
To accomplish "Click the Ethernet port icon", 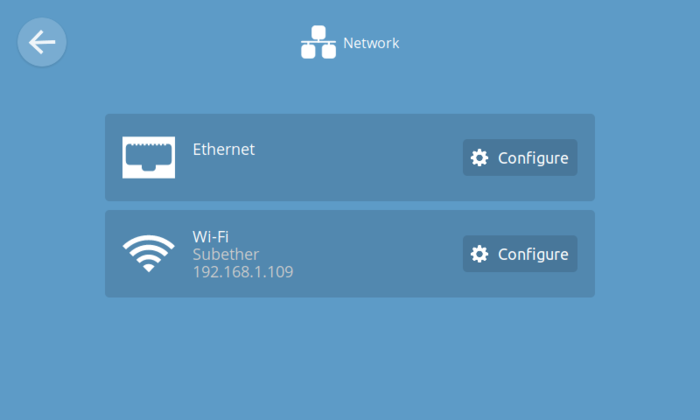I will coord(148,157).
